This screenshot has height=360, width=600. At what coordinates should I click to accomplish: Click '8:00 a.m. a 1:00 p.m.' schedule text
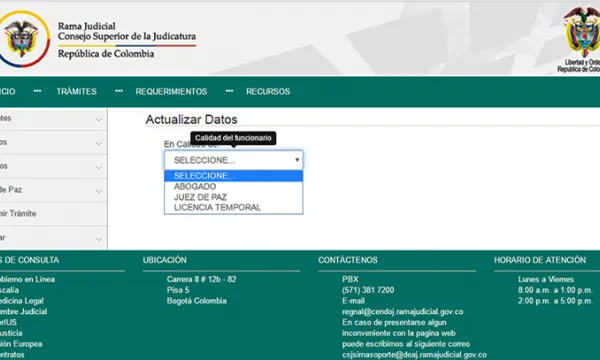coord(555,290)
